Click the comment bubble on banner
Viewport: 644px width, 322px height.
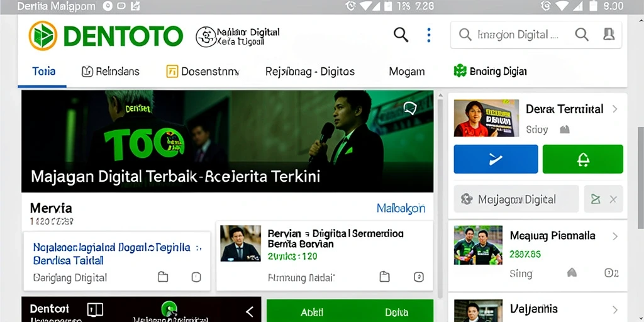pyautogui.click(x=410, y=108)
